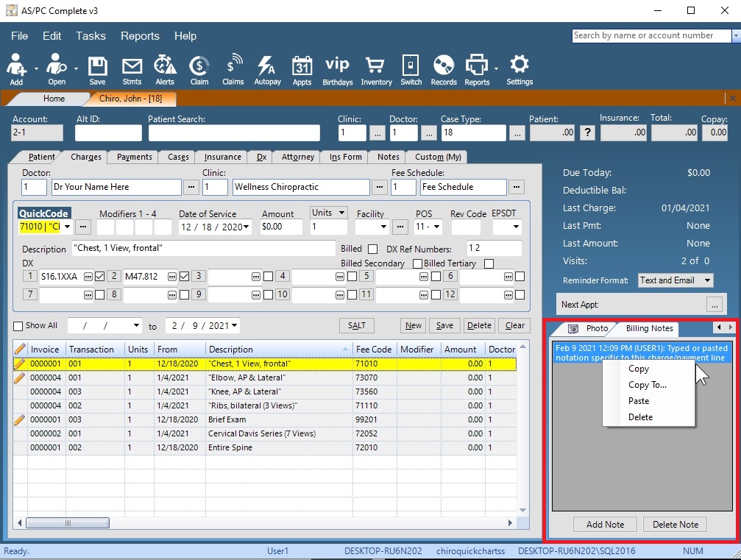Click the SALT button
Viewport: 741px width, 560px height.
[356, 325]
